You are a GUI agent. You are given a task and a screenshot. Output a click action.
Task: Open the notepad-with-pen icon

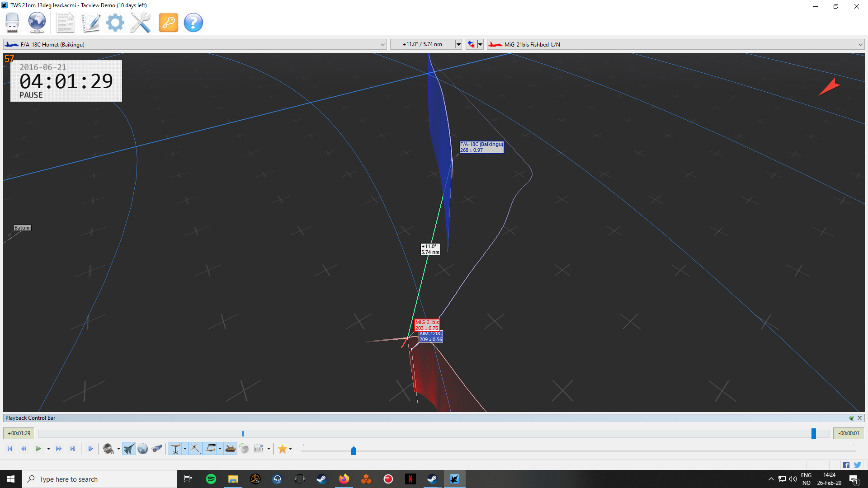click(x=90, y=23)
